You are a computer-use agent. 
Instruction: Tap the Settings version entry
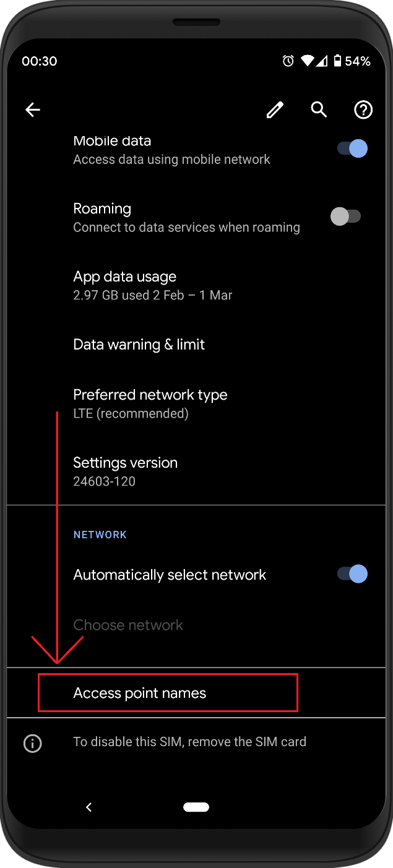pos(126,471)
